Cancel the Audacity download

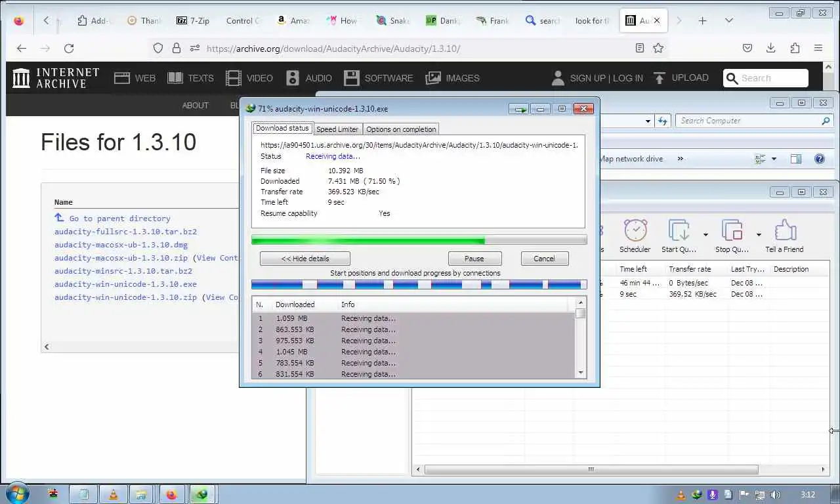click(x=544, y=259)
